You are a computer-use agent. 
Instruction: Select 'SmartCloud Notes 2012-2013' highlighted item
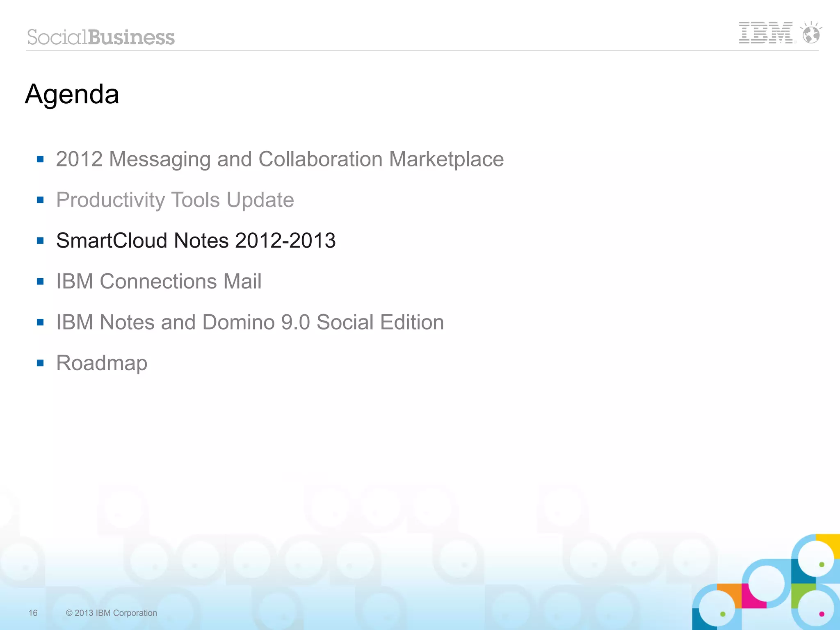point(196,240)
